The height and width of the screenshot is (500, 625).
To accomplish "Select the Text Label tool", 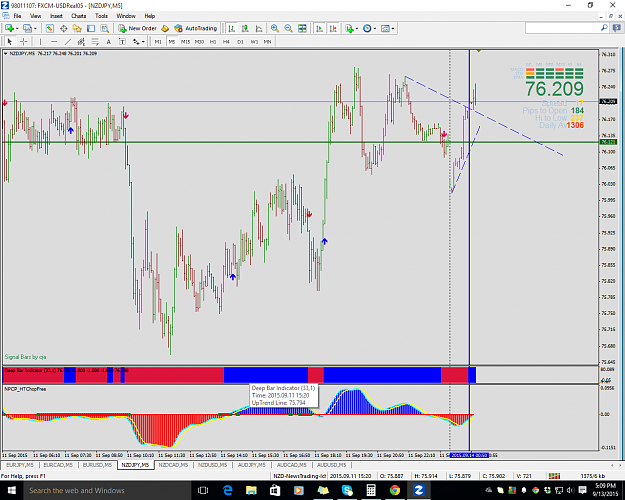I will (122, 41).
